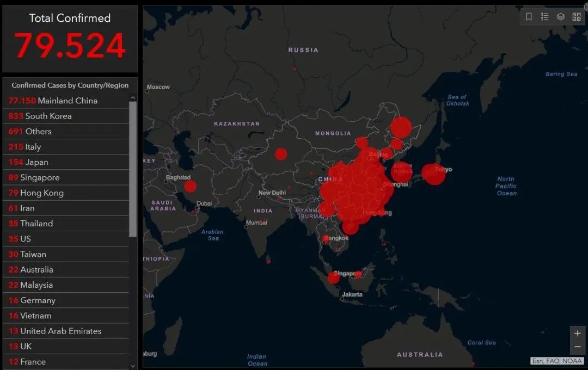The width and height of the screenshot is (588, 370).
Task: Click the Total Confirmed 79.524 counter
Action: tap(70, 39)
